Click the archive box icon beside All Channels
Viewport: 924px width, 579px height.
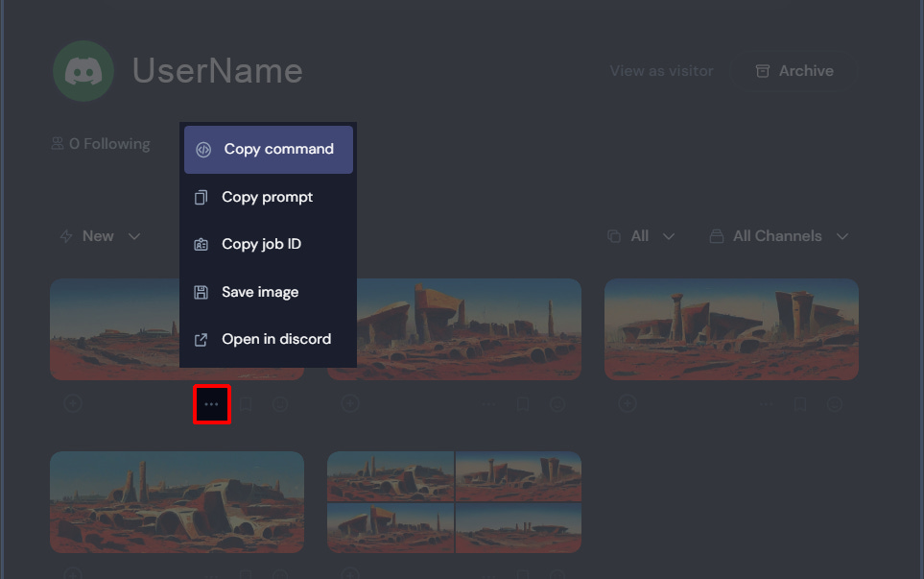(x=717, y=236)
